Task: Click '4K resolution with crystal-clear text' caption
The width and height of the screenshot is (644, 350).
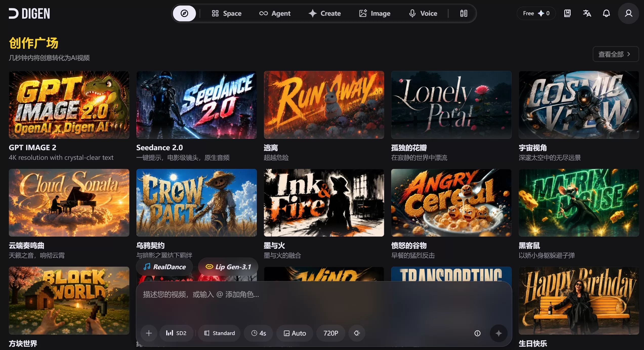Action: (x=61, y=158)
